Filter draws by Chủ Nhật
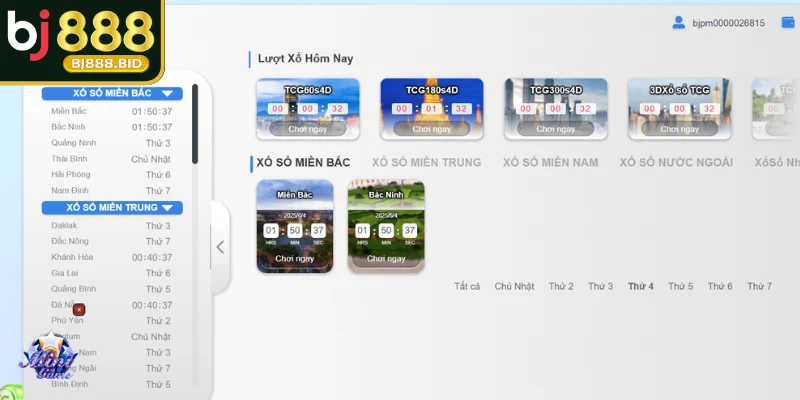Screen dimensions: 800x400 (x=514, y=286)
